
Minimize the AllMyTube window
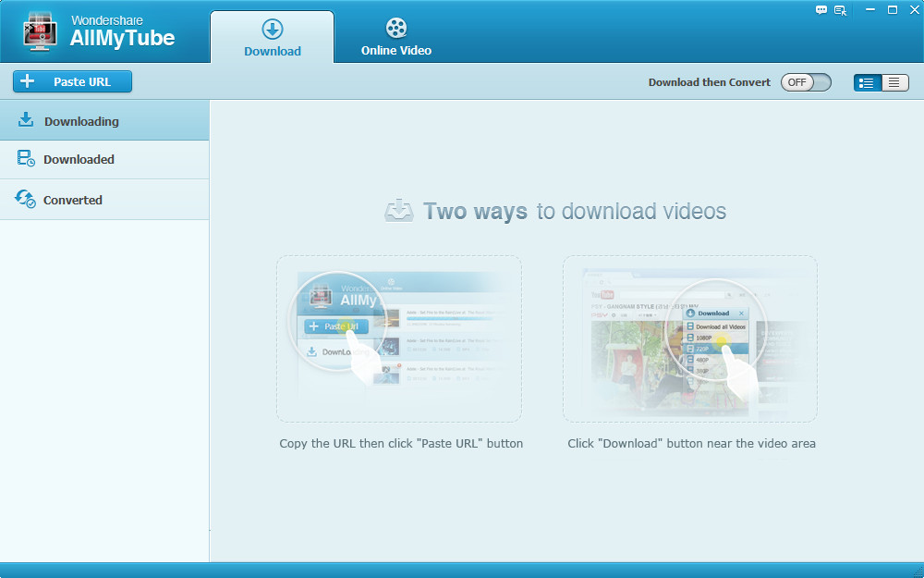870,10
